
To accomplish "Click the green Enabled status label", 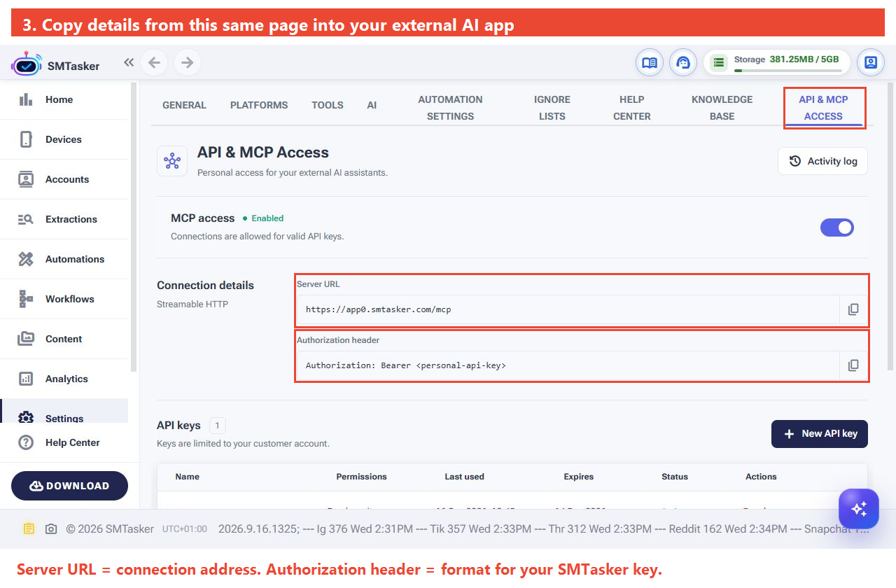I will coord(263,218).
